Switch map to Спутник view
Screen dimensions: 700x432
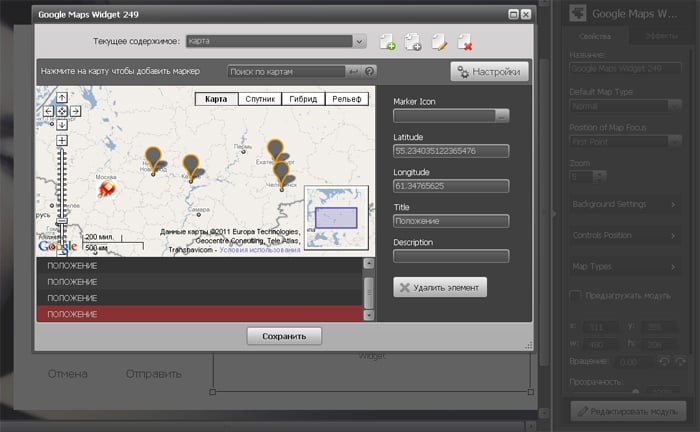pos(262,99)
